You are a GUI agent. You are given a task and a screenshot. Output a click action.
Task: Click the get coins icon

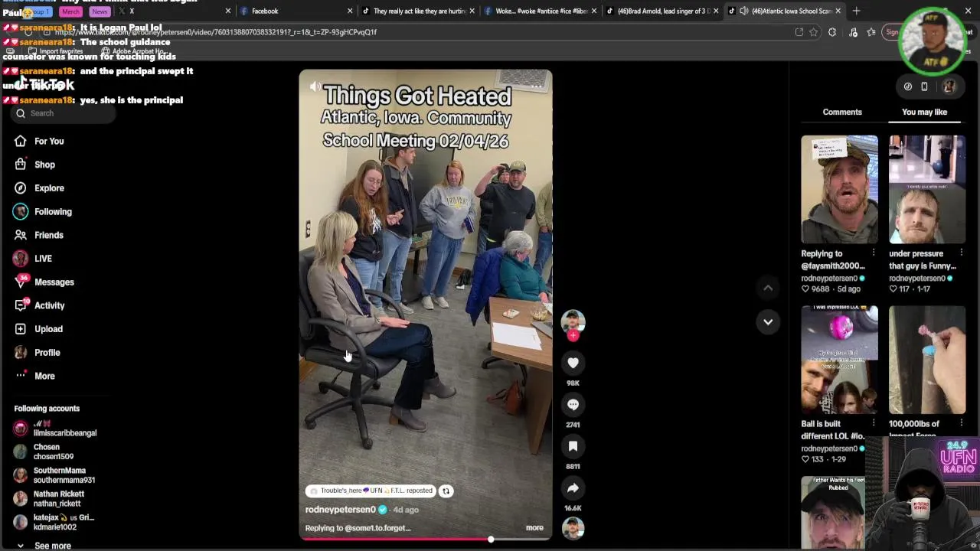908,86
